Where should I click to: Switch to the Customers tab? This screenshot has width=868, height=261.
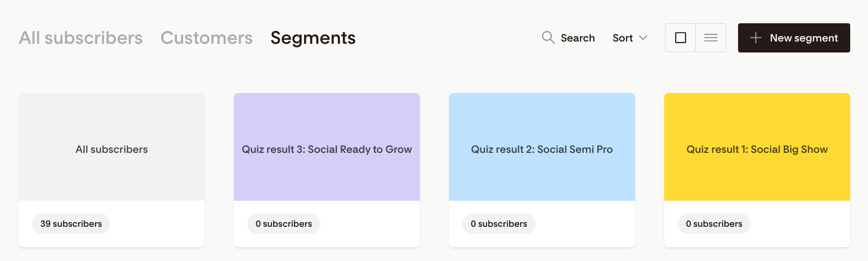tap(207, 38)
